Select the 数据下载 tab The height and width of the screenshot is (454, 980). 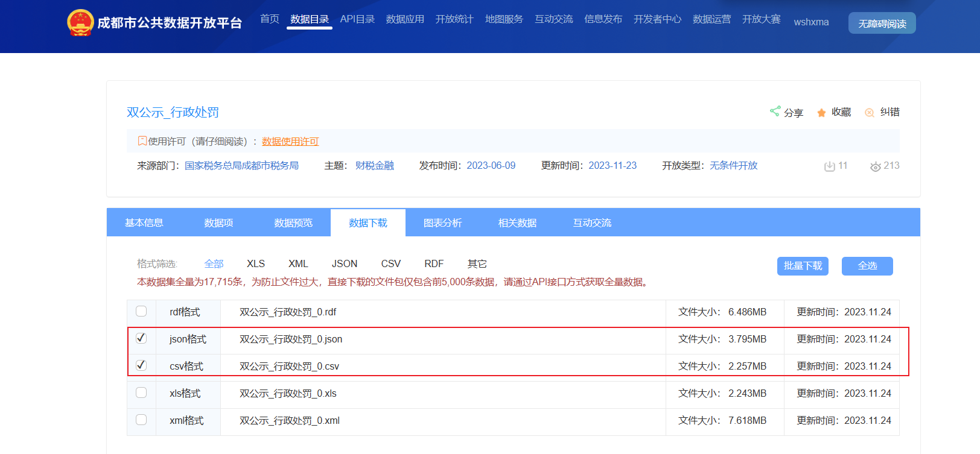tap(368, 223)
